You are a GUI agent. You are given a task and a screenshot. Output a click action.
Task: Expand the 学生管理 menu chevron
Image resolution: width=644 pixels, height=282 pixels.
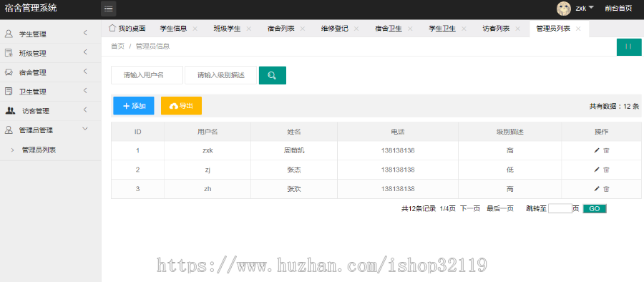(85, 33)
